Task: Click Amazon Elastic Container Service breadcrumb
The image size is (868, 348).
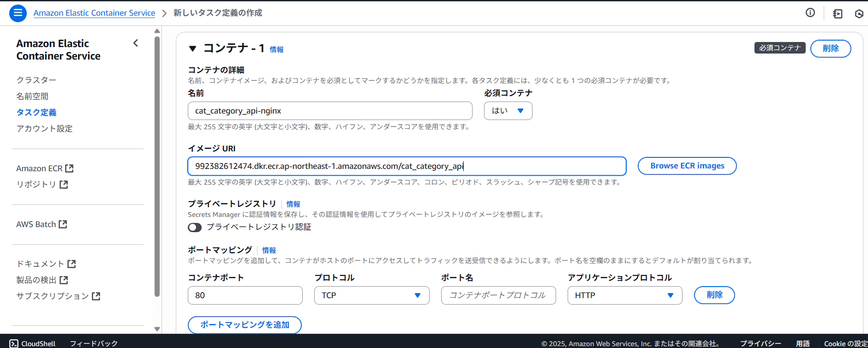Action: [x=94, y=13]
